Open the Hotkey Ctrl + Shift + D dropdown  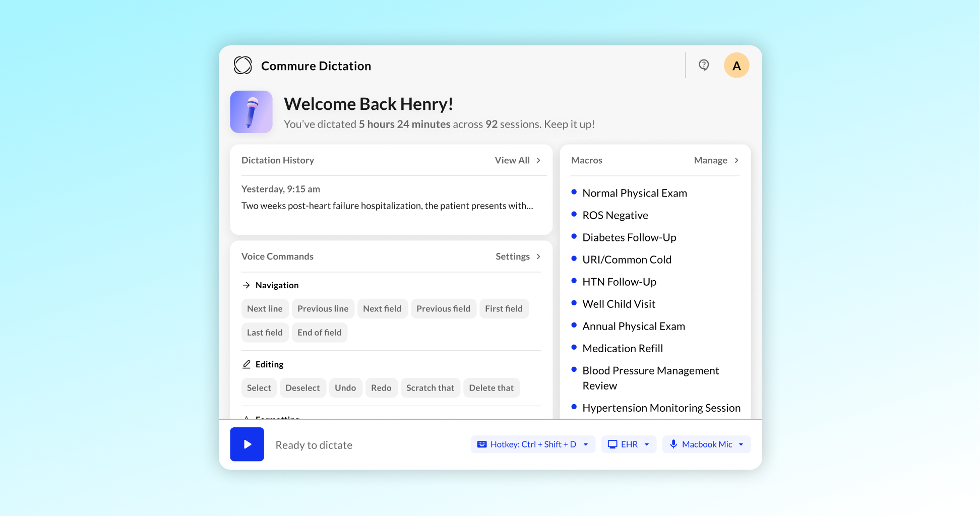point(533,444)
